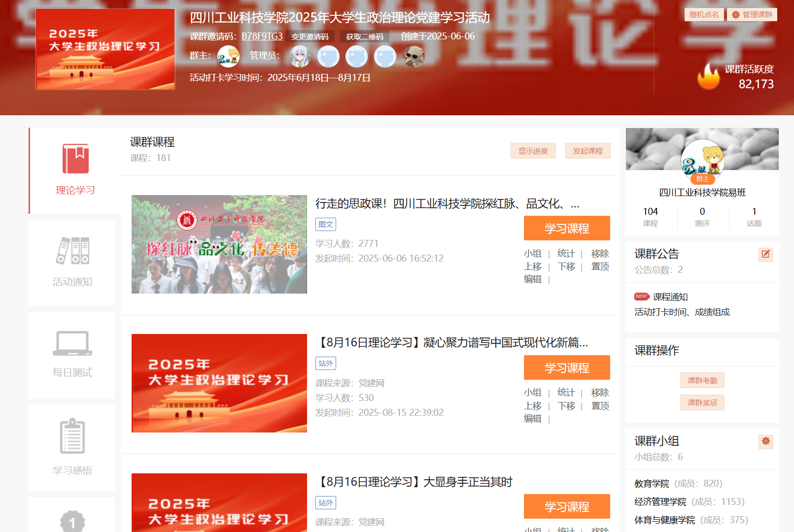
Task: Click the group owner avatar in header
Action: click(228, 56)
